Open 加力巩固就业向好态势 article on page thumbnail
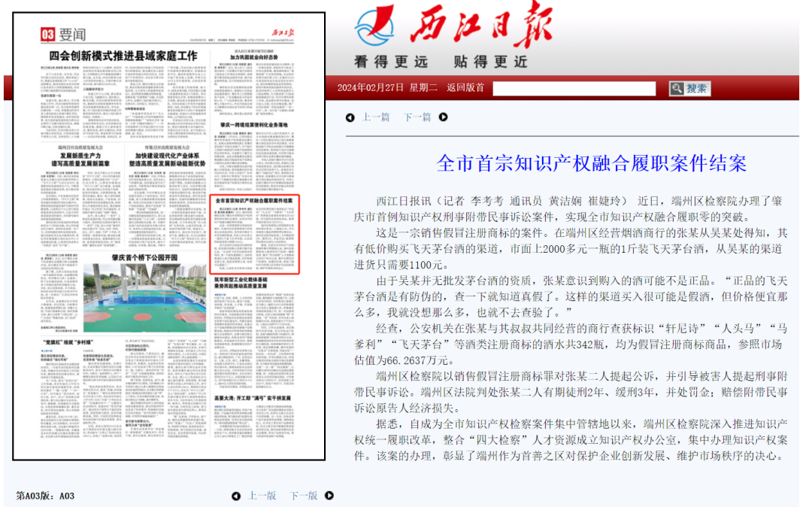Screen dimensions: 812x507 click(254, 57)
